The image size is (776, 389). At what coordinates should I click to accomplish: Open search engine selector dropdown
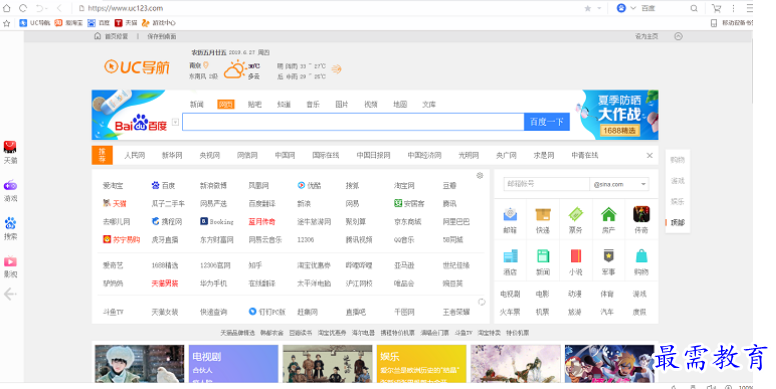pos(633,8)
